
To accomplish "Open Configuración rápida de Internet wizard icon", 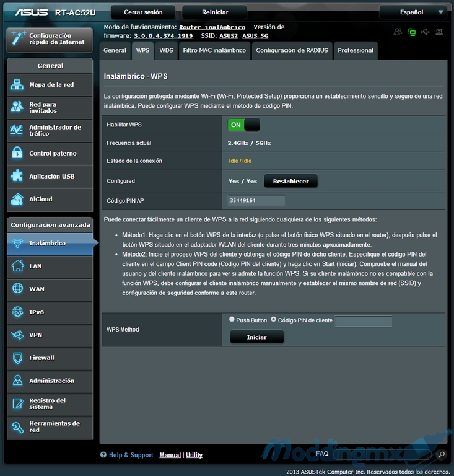I will click(x=17, y=38).
